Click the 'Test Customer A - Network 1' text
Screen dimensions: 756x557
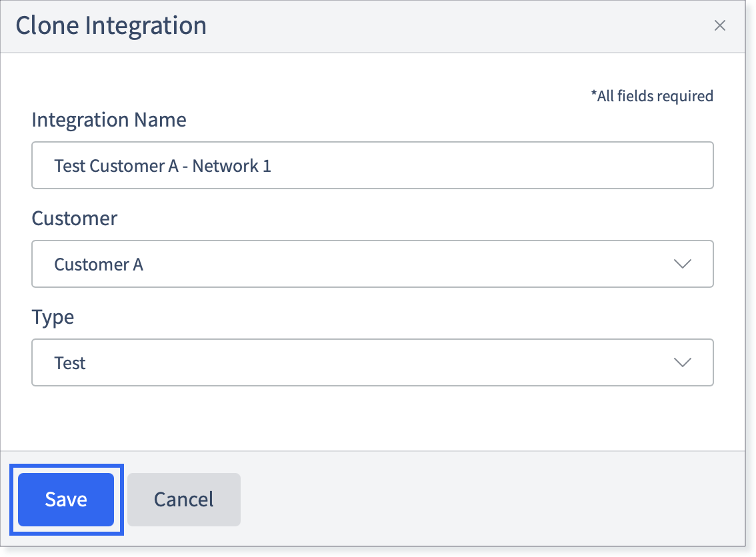pyautogui.click(x=163, y=166)
